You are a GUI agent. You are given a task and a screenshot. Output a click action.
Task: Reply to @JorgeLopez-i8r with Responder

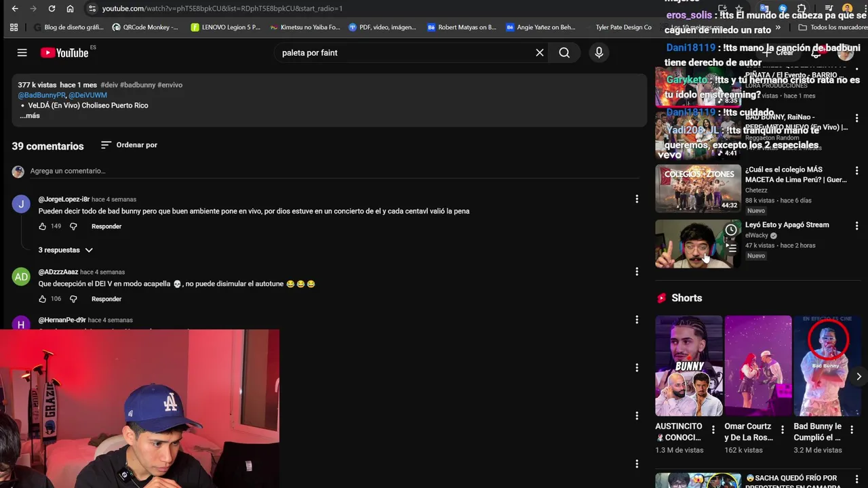pos(106,226)
